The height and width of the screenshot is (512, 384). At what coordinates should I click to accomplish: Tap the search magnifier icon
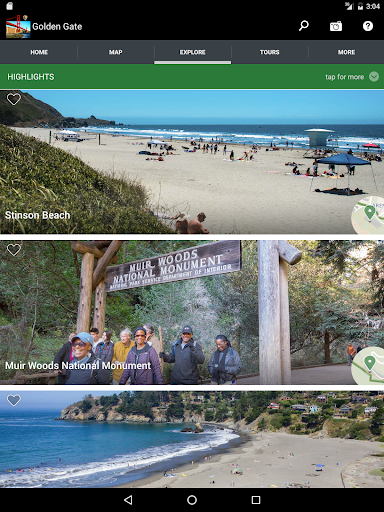coord(303,26)
